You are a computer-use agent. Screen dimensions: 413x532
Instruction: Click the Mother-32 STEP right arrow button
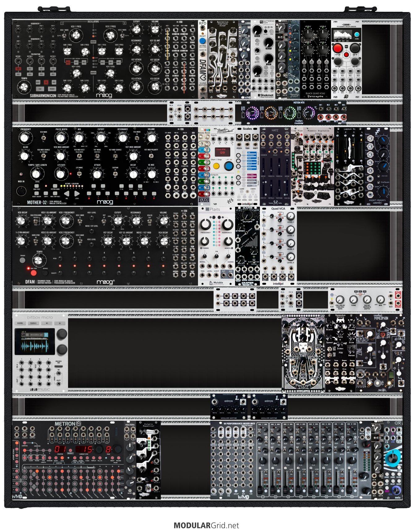pos(77,194)
